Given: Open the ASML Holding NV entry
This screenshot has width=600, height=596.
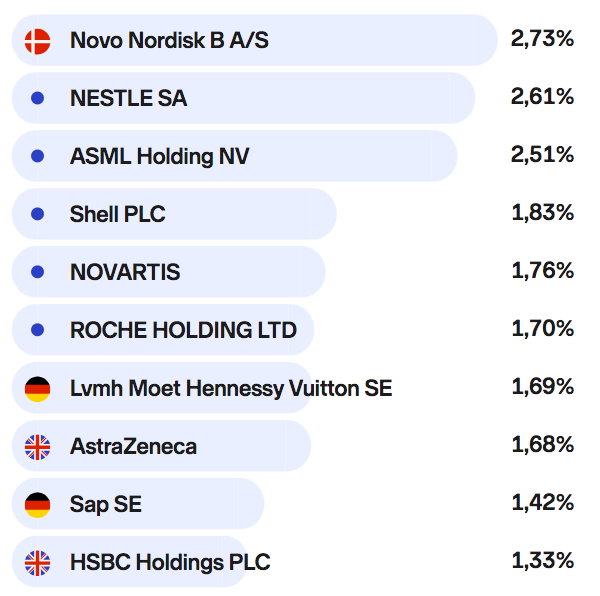Looking at the screenshot, I should 159,157.
